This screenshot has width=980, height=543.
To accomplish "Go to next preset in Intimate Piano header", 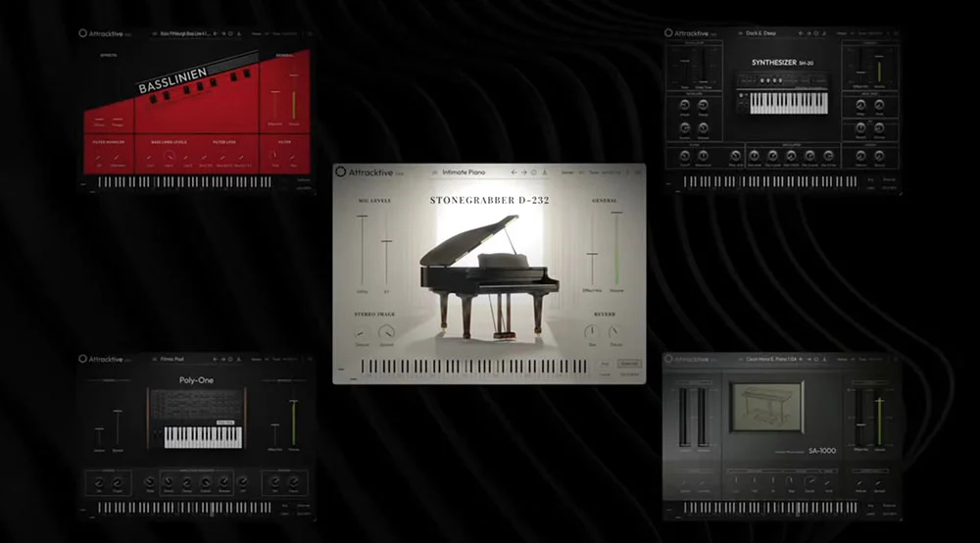I will point(523,173).
